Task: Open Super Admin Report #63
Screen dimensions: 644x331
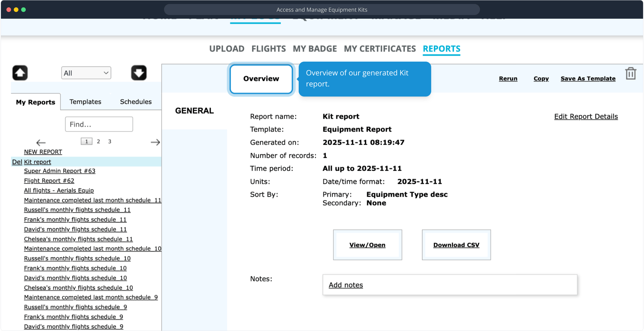Action: pos(59,171)
